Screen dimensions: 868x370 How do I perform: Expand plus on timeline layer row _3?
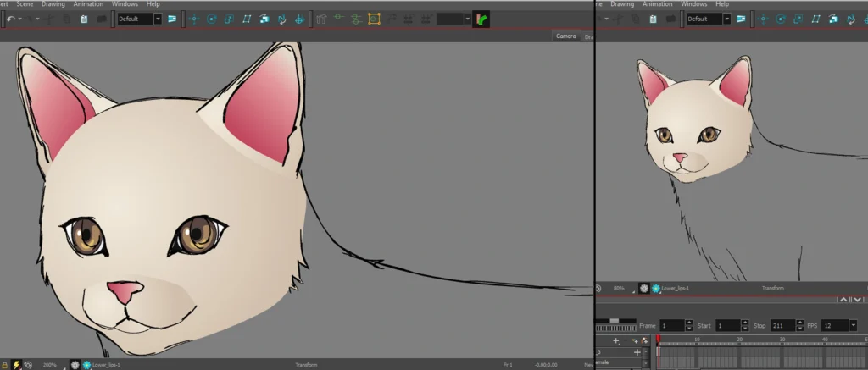click(x=637, y=352)
